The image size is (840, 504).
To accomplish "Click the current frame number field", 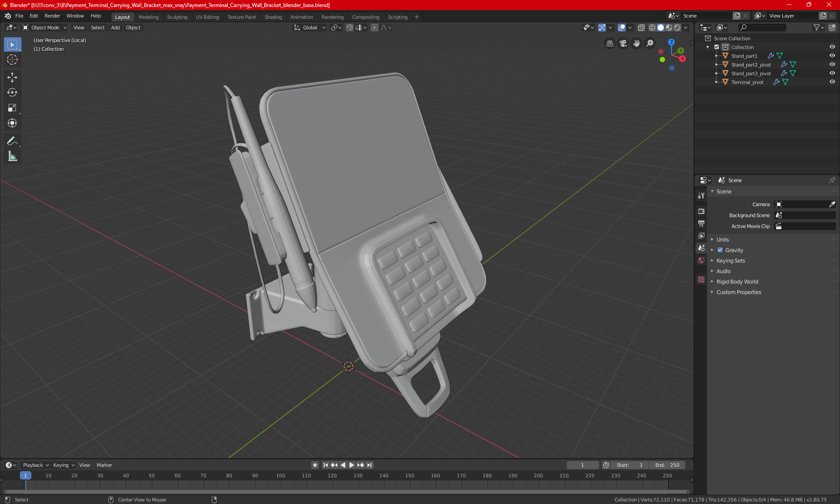I will click(x=582, y=465).
